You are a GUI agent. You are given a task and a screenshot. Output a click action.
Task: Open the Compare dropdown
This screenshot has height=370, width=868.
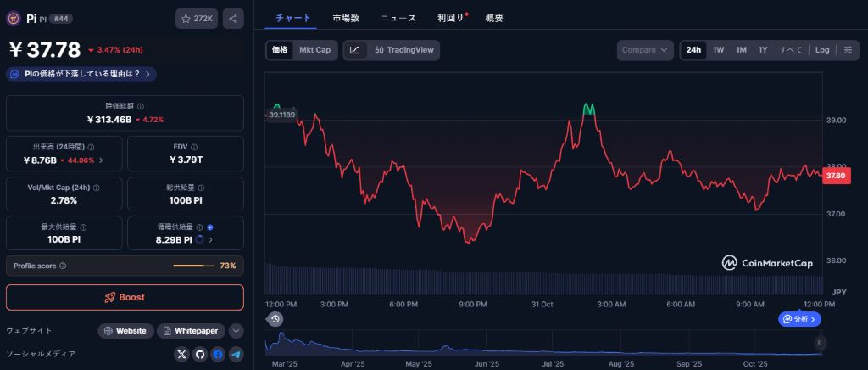[x=645, y=50]
